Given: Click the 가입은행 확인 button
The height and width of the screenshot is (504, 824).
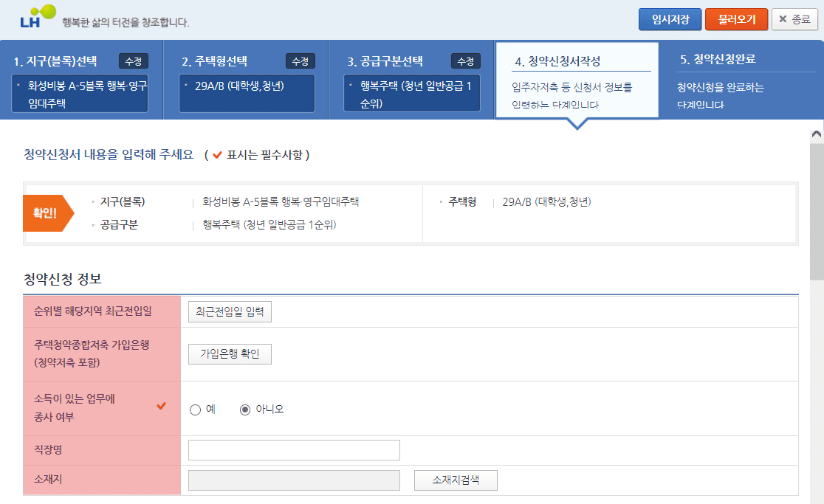Looking at the screenshot, I should [230, 354].
